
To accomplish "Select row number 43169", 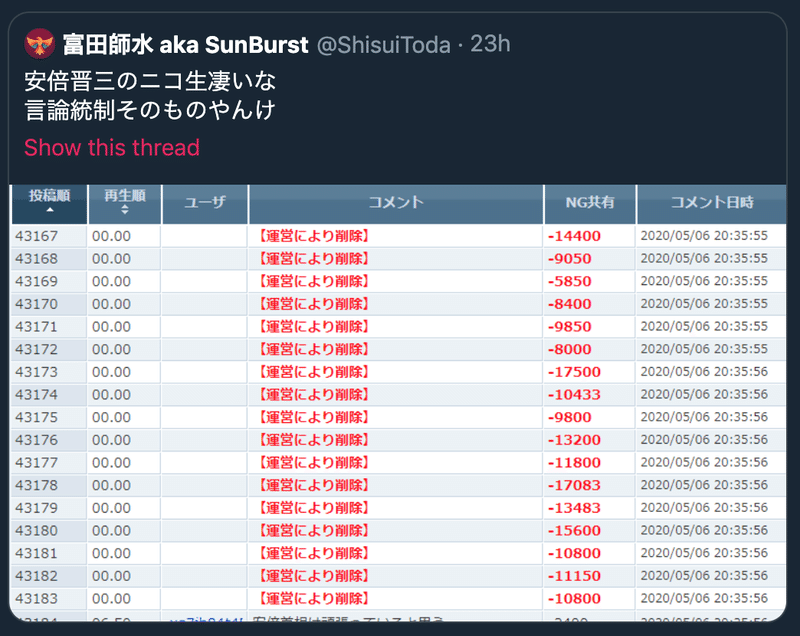I will [36, 282].
